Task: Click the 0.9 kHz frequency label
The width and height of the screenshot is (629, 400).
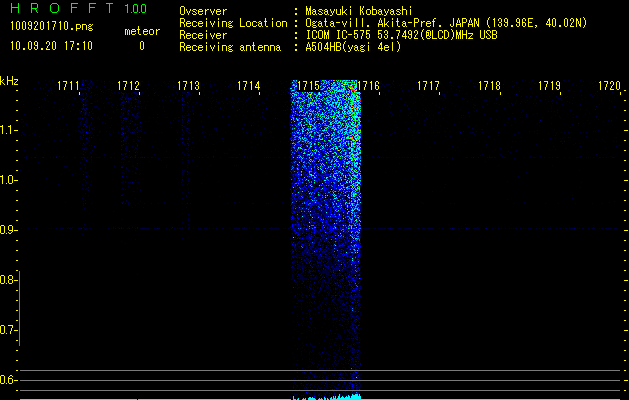Action: pos(8,230)
